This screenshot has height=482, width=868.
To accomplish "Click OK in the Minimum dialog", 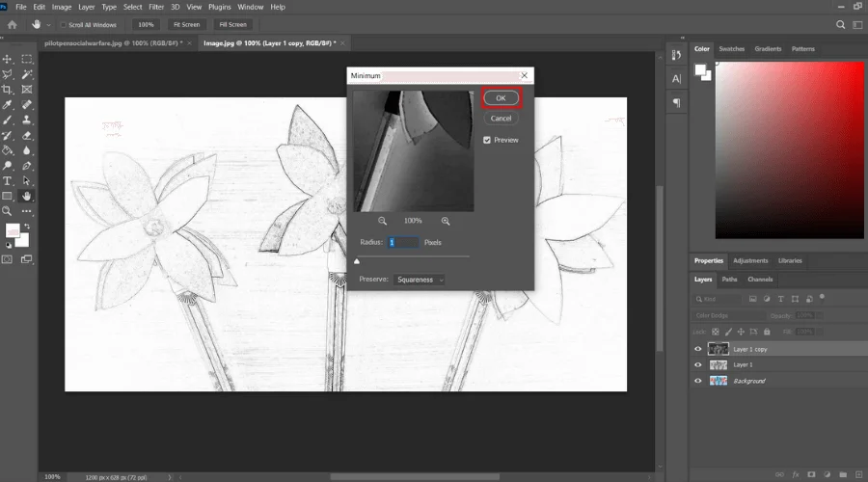I will [x=501, y=98].
